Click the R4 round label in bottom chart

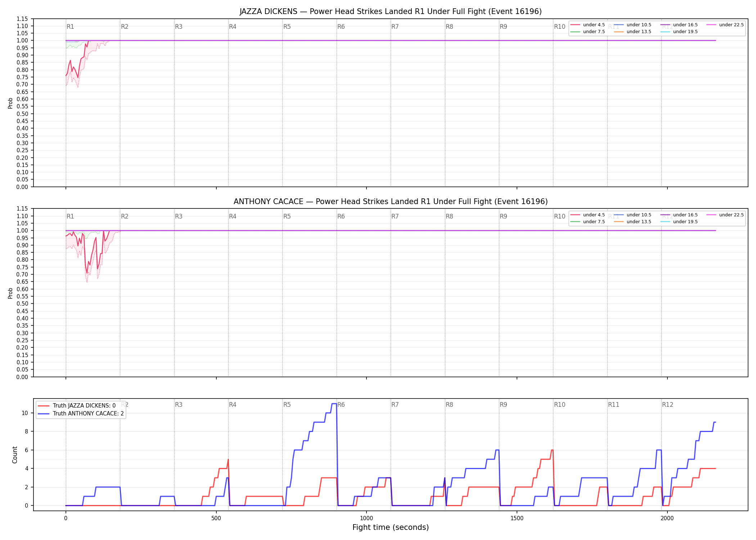pyautogui.click(x=233, y=405)
